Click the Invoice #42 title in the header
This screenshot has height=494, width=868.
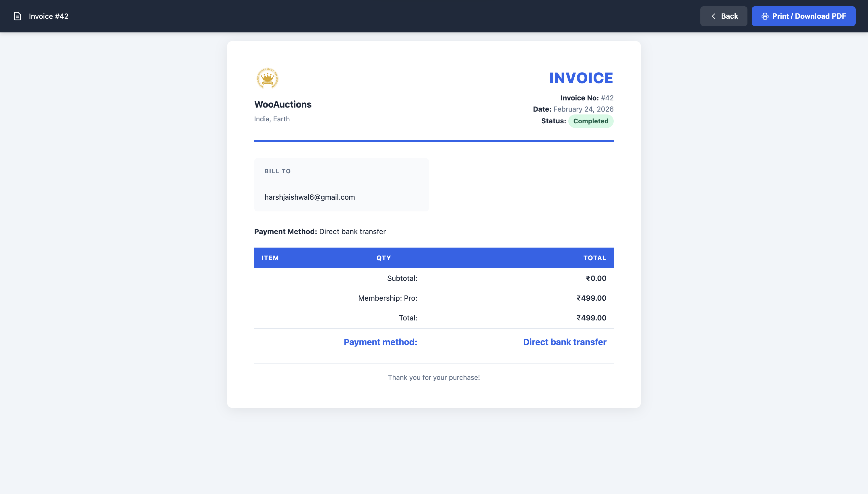pos(49,16)
